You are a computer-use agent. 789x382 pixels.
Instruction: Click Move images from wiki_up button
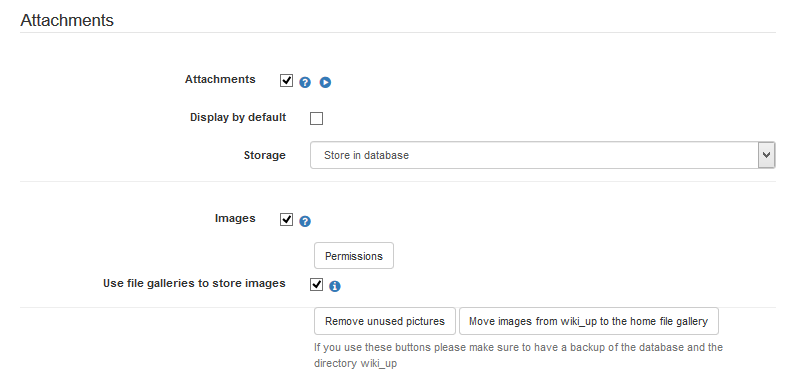coord(589,321)
